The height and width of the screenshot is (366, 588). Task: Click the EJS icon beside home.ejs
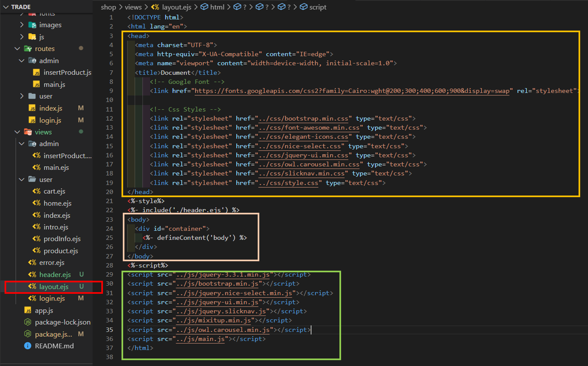click(x=36, y=203)
